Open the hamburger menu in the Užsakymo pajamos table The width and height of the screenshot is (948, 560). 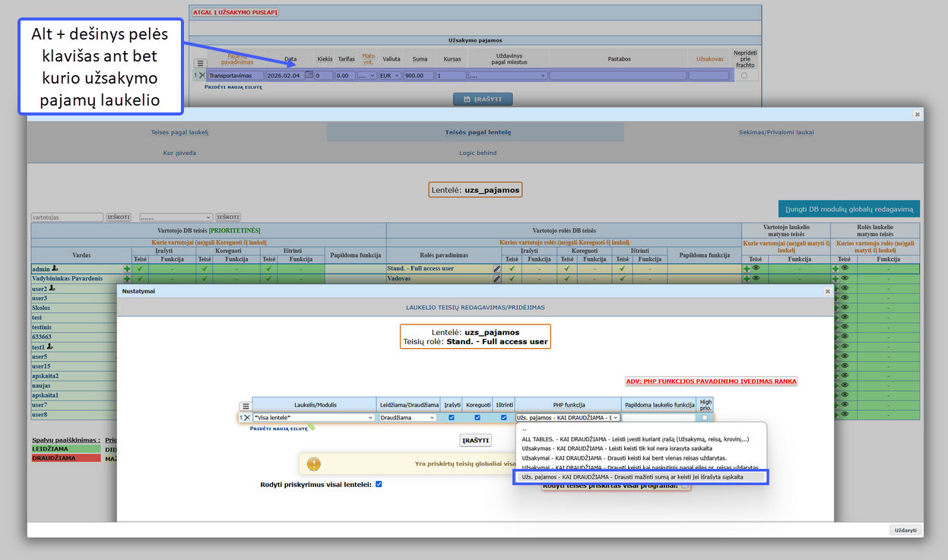click(x=200, y=64)
